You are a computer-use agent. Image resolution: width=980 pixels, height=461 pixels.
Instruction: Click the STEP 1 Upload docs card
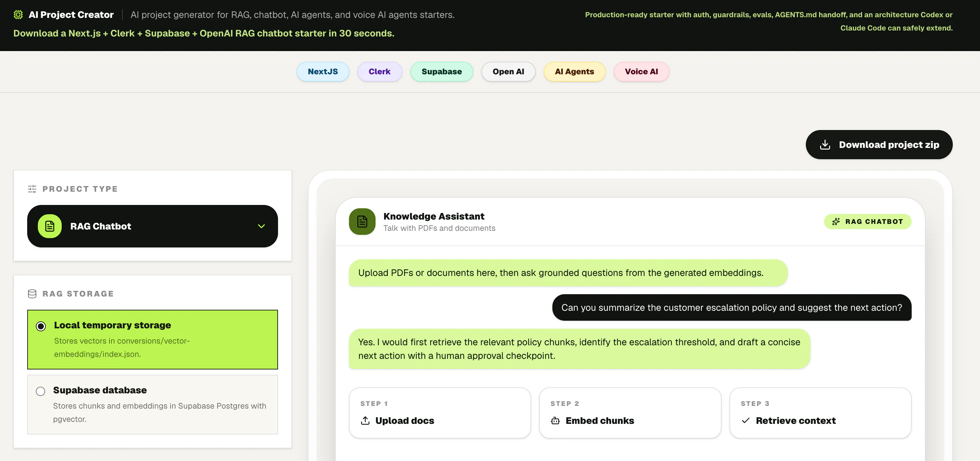click(440, 413)
